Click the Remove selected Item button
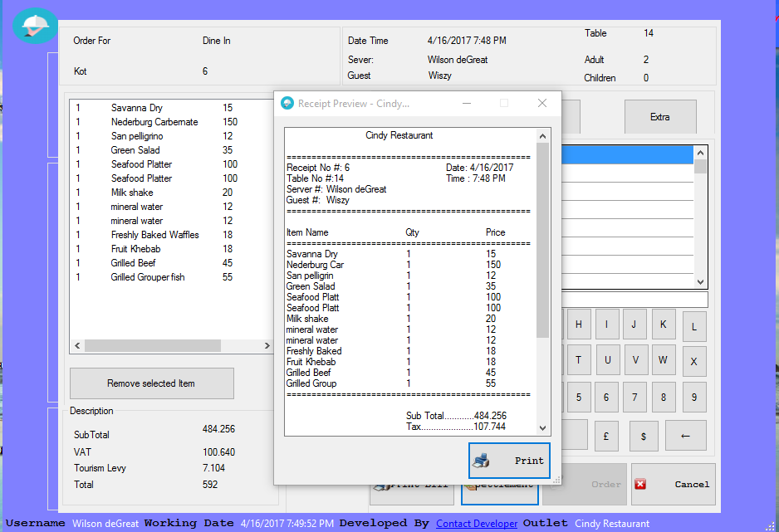 click(151, 383)
